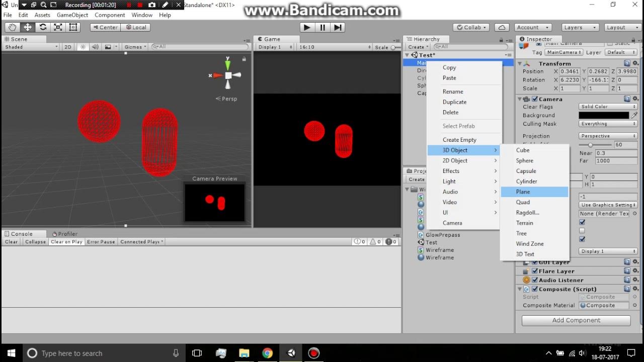Image resolution: width=644 pixels, height=362 pixels.
Task: Open Transform component help icon
Action: [x=627, y=63]
